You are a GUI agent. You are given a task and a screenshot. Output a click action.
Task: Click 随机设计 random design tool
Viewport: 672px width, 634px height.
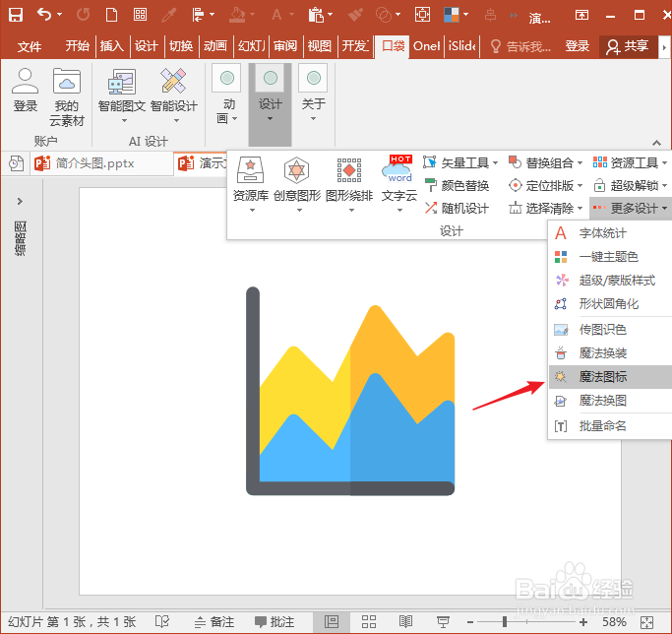tap(457, 209)
